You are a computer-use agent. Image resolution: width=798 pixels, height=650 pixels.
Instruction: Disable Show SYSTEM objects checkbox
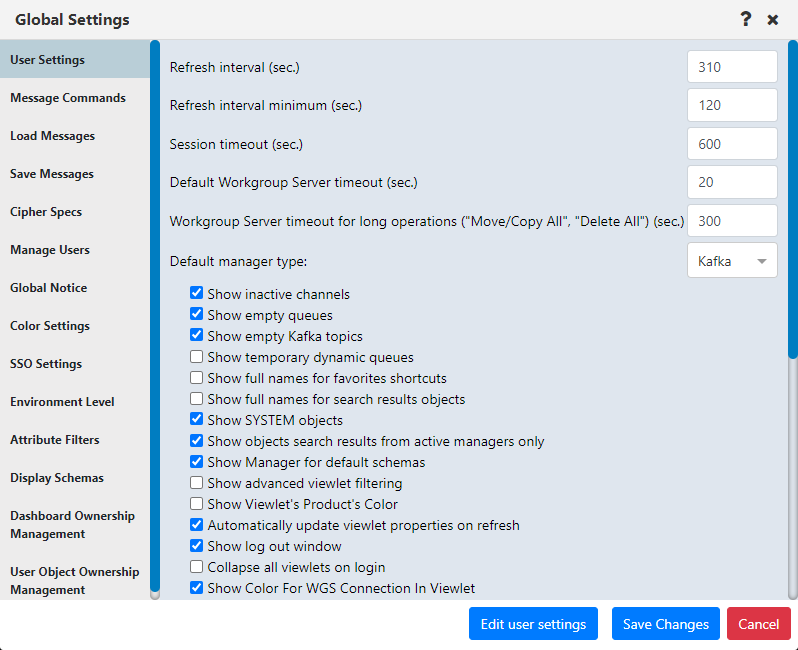click(196, 419)
